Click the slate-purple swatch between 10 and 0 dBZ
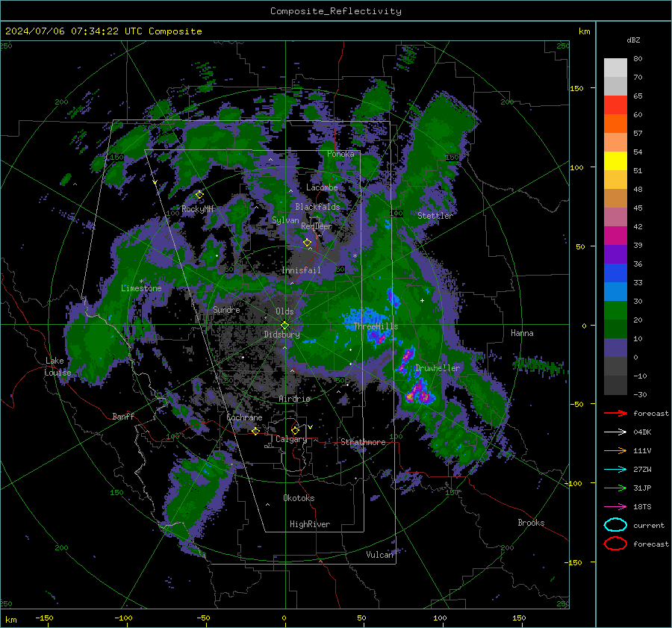The width and height of the screenshot is (672, 628). pyautogui.click(x=615, y=348)
